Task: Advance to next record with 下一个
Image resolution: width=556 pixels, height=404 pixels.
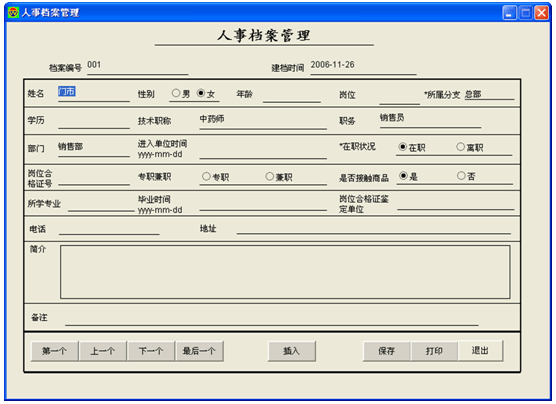Action: point(151,351)
